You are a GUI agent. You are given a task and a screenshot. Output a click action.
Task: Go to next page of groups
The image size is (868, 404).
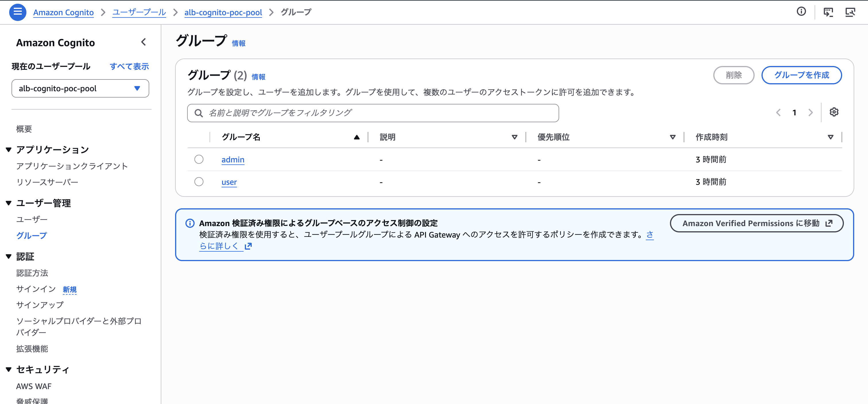(x=810, y=112)
